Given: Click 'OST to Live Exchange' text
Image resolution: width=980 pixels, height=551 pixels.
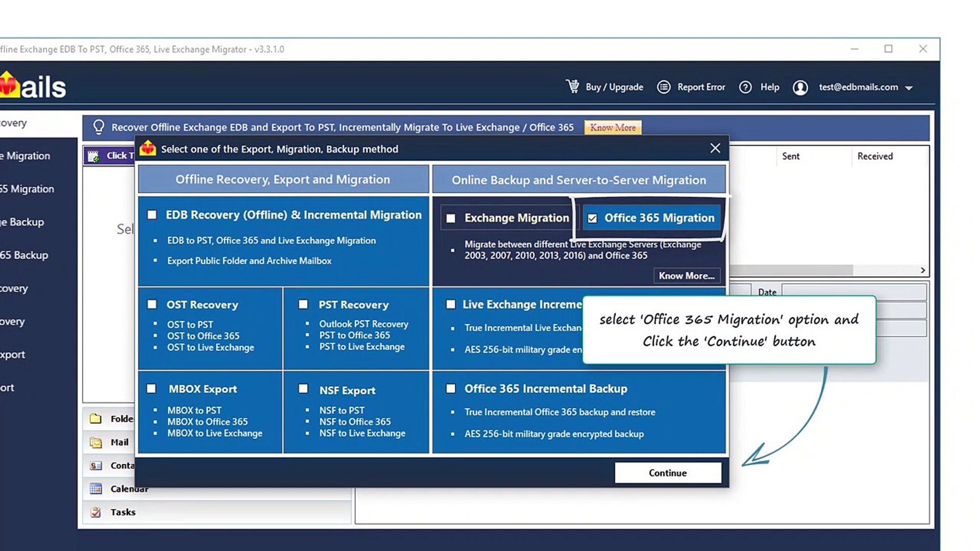Looking at the screenshot, I should coord(211,347).
